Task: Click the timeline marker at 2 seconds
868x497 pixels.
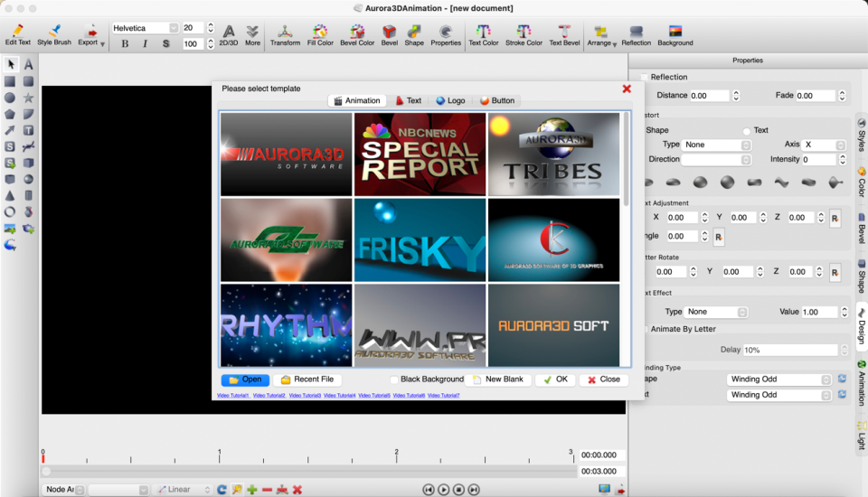Action: tap(396, 456)
